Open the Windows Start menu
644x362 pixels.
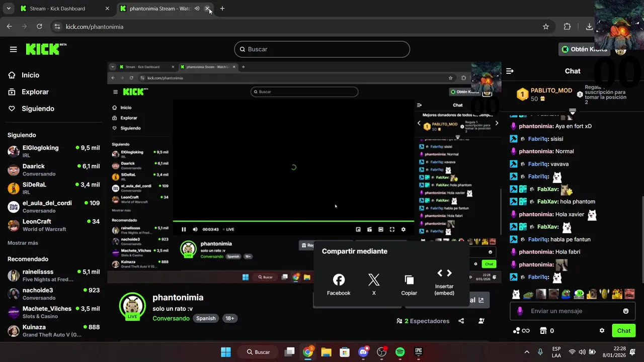coord(226,352)
